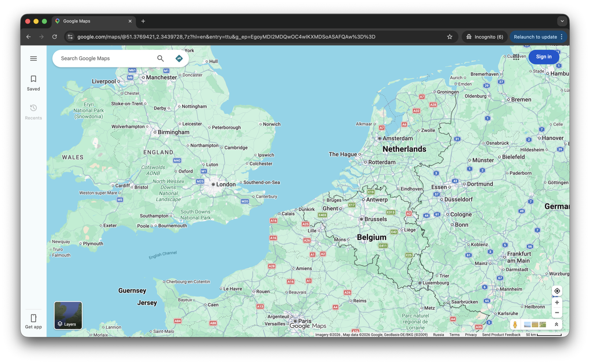The image size is (590, 364).
Task: Click the magnifying glass search icon
Action: 160,58
